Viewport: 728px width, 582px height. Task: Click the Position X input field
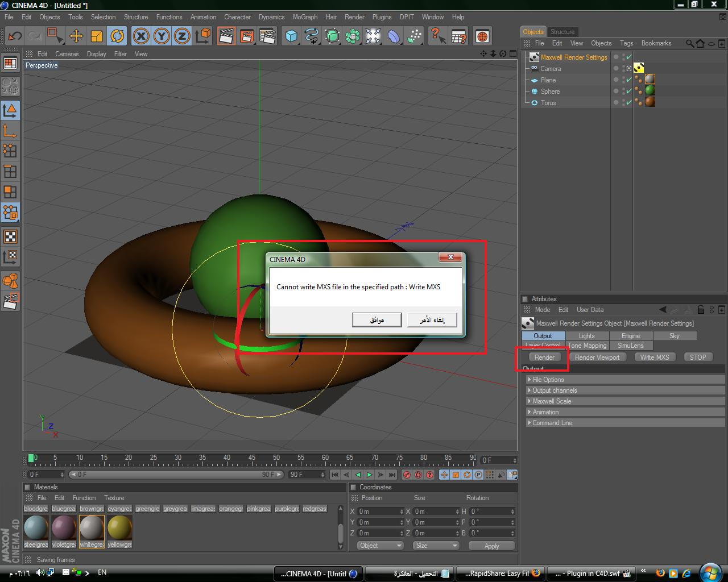(x=379, y=512)
